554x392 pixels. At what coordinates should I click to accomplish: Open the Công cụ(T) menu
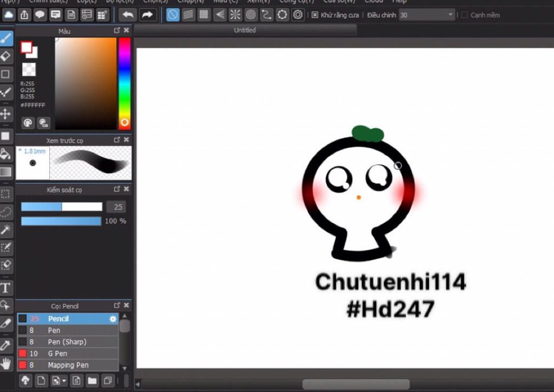[x=296, y=2]
